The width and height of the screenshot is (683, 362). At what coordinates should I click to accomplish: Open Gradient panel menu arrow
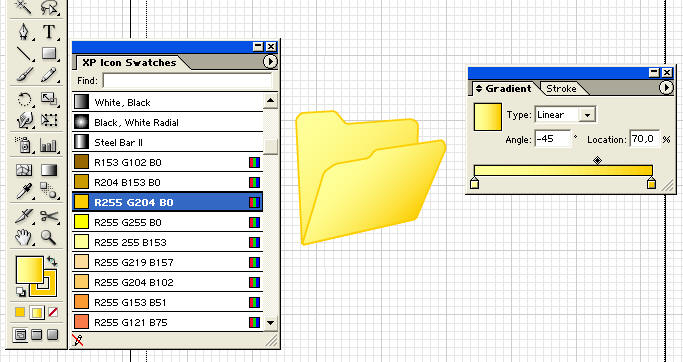coord(666,88)
